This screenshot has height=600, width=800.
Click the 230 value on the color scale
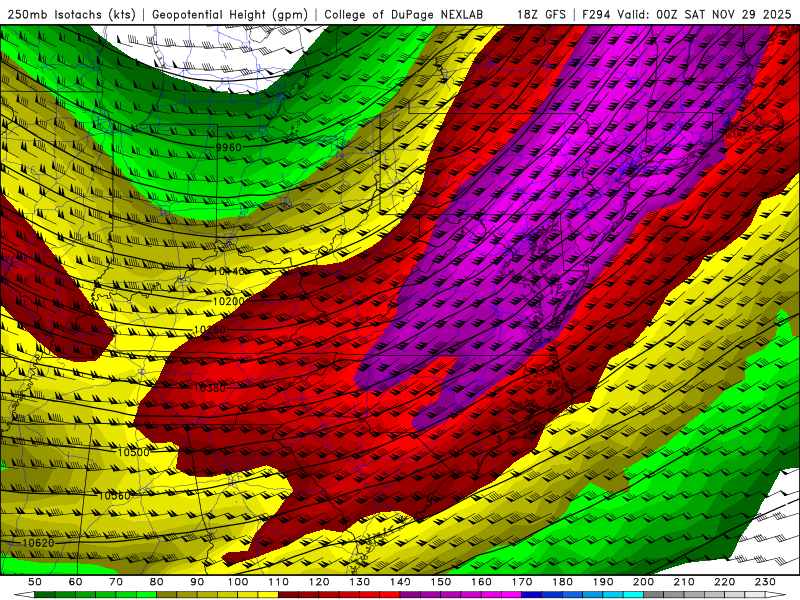tap(765, 582)
